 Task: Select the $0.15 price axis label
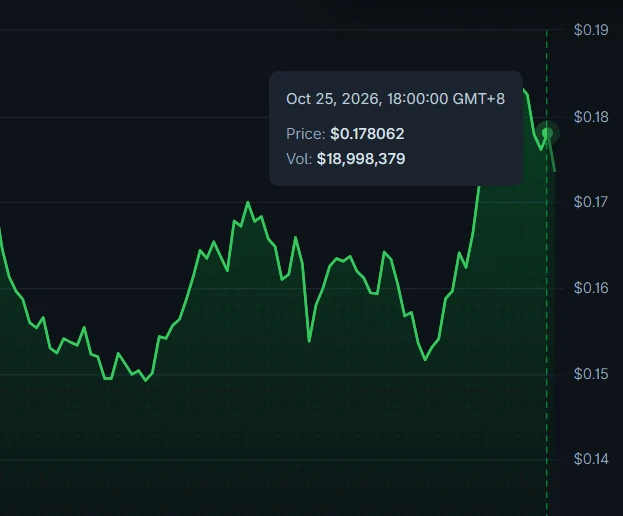(x=591, y=374)
